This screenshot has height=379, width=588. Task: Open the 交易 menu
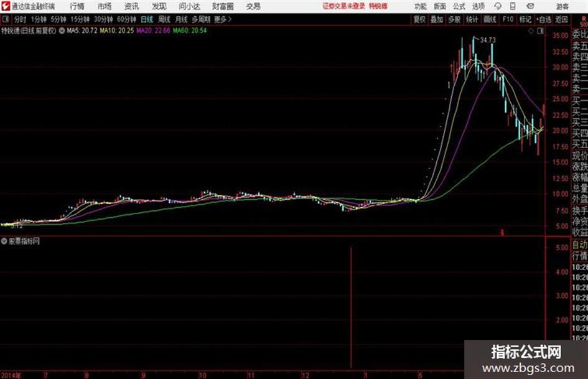click(x=253, y=6)
